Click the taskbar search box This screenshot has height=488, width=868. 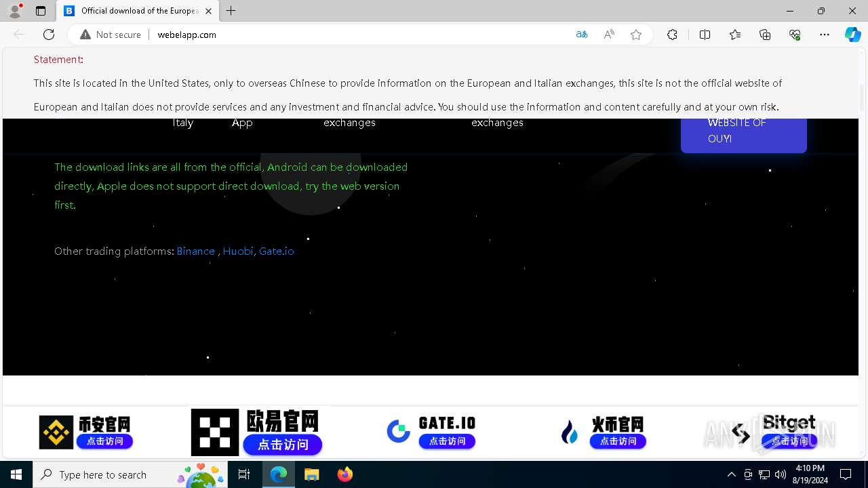pos(130,474)
